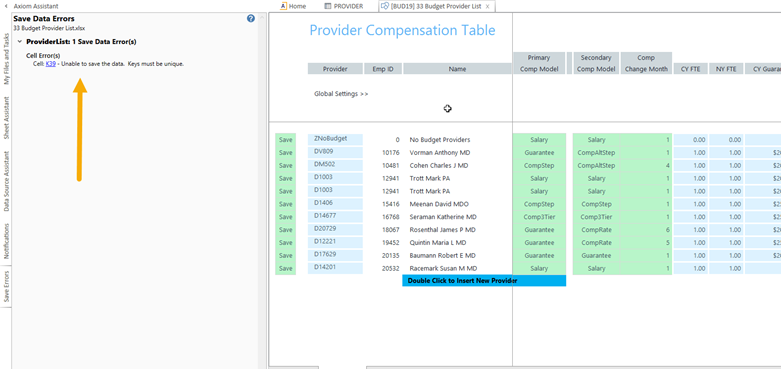The image size is (781, 369).
Task: Open Primary Comp Model for Vorman Anthony MD
Action: (x=539, y=153)
